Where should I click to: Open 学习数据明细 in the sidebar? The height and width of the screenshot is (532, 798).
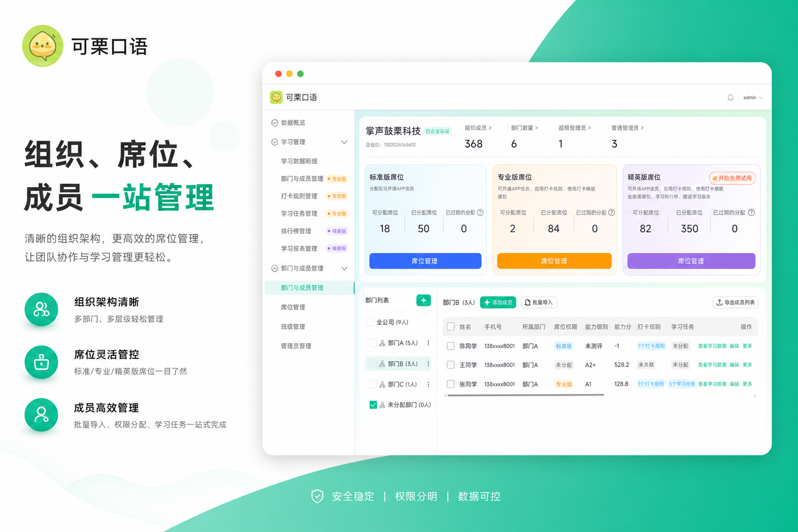299,161
